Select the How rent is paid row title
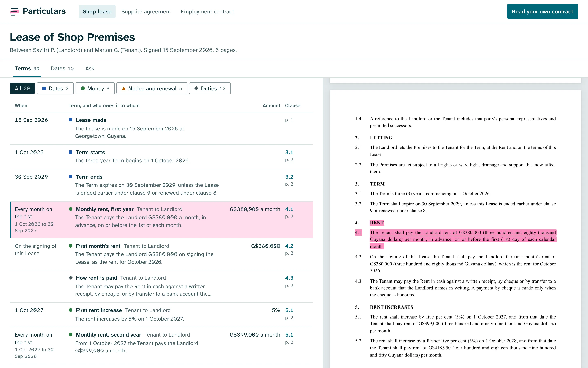The height and width of the screenshot is (368, 588). coord(96,278)
